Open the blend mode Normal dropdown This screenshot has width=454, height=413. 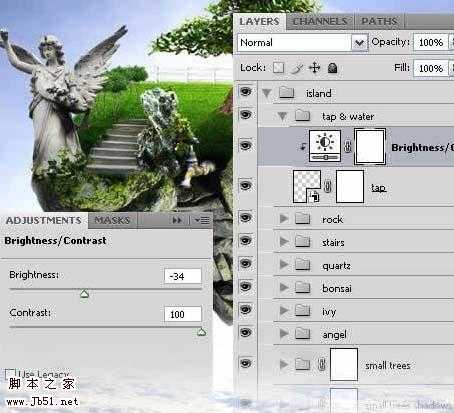(x=303, y=43)
